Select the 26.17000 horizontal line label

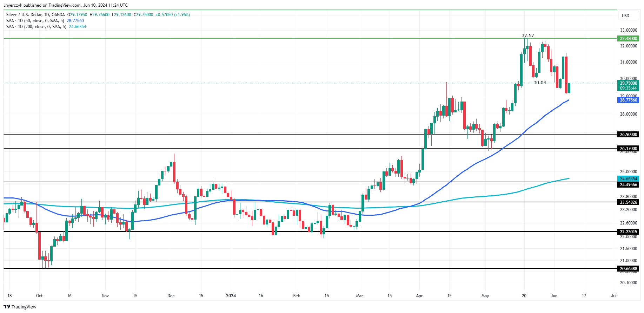pos(628,149)
